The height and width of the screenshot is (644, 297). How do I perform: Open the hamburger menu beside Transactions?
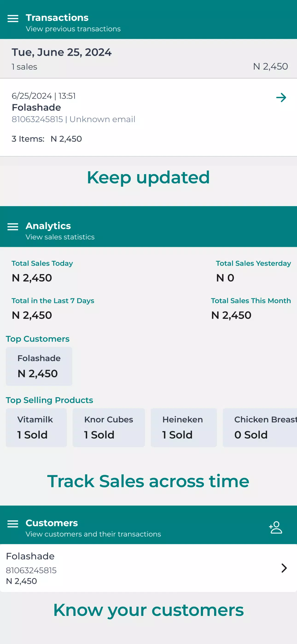(x=13, y=19)
